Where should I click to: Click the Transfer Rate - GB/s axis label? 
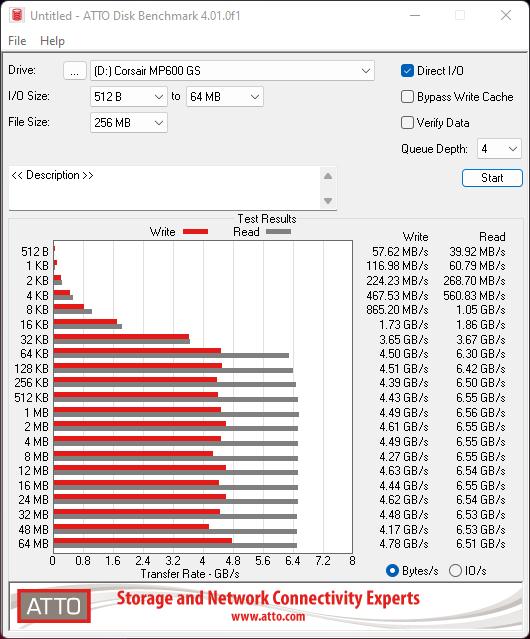tap(190, 574)
